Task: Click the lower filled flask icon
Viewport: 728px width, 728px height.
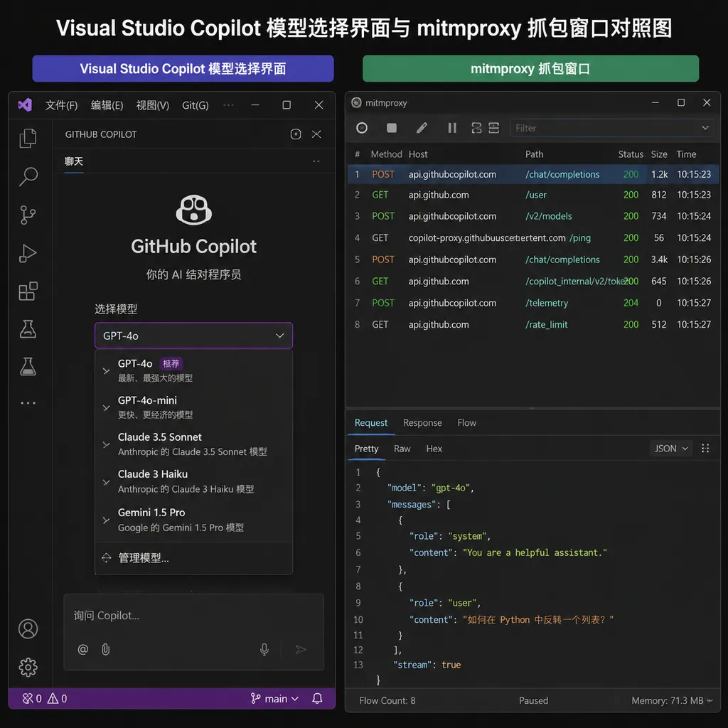Action: [28, 366]
